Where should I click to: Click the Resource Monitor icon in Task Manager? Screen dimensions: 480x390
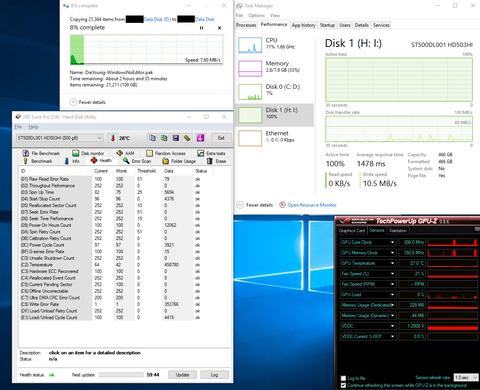[x=282, y=205]
